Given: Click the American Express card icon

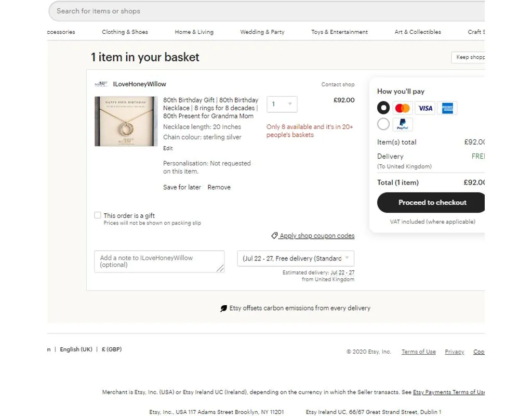Looking at the screenshot, I should click(x=447, y=108).
